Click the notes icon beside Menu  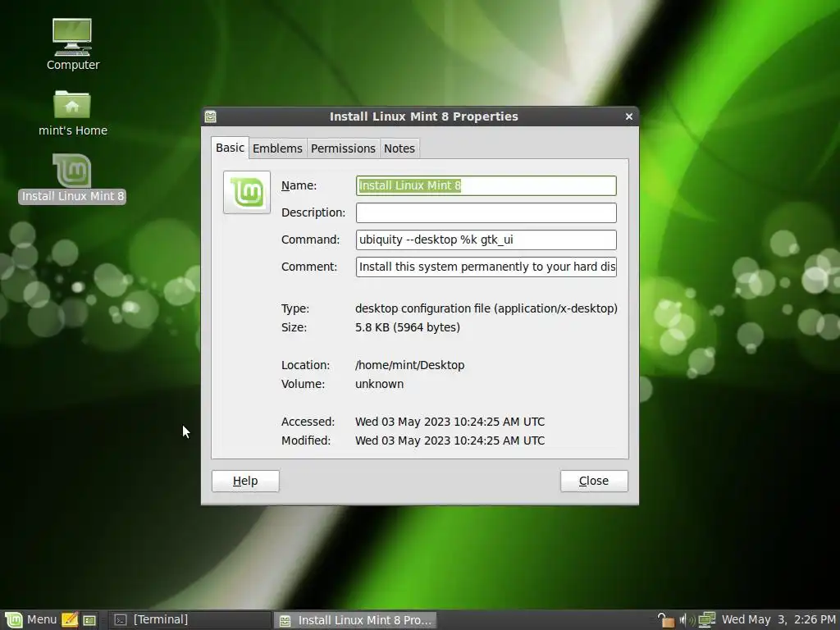click(70, 620)
